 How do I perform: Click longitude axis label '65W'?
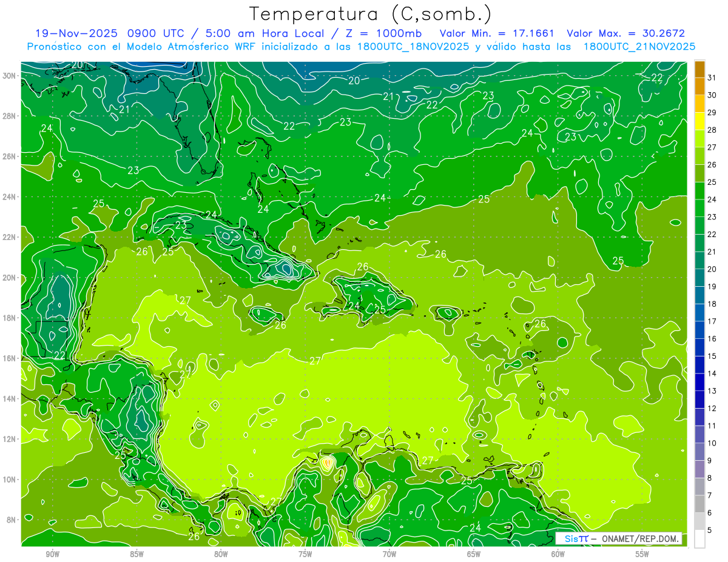point(474,554)
